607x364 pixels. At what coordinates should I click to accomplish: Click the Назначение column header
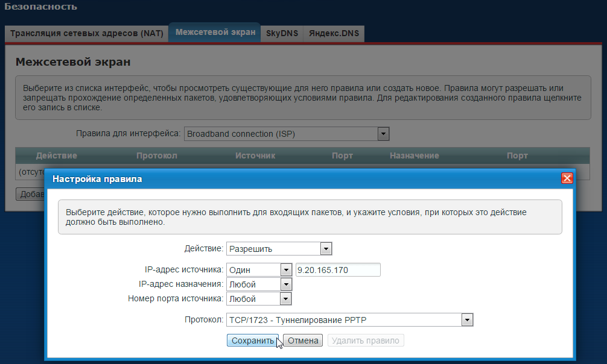(x=414, y=155)
